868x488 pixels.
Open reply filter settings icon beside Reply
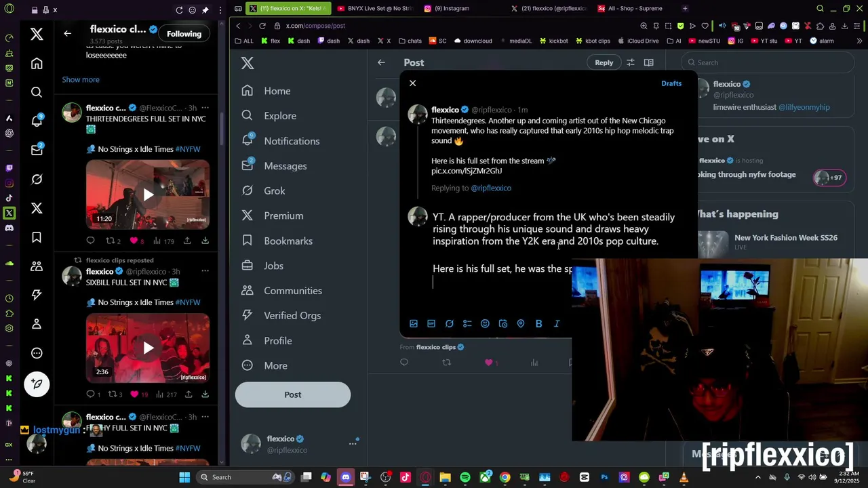(631, 62)
